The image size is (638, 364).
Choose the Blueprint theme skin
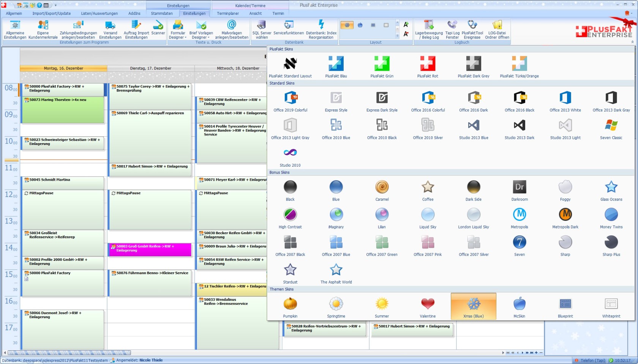[565, 307]
